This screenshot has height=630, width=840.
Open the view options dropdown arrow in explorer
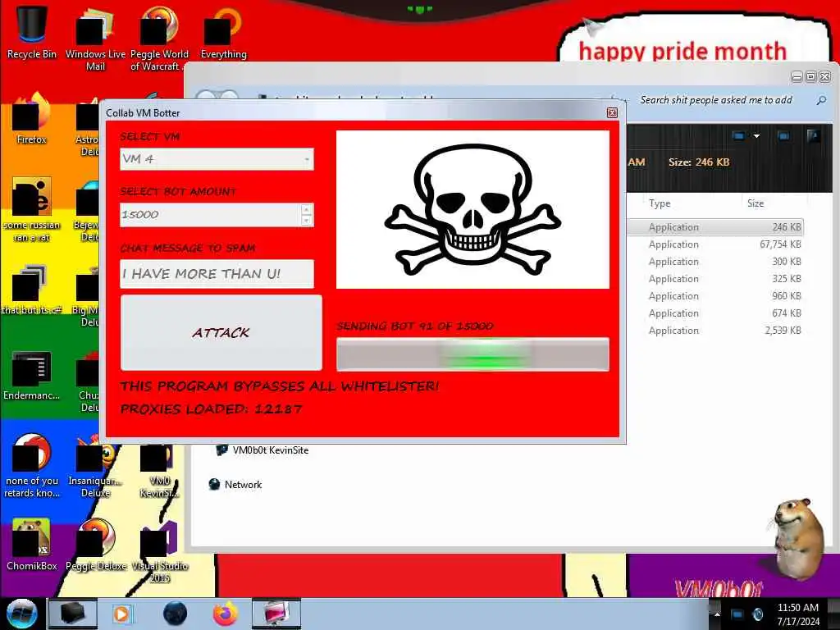point(756,136)
